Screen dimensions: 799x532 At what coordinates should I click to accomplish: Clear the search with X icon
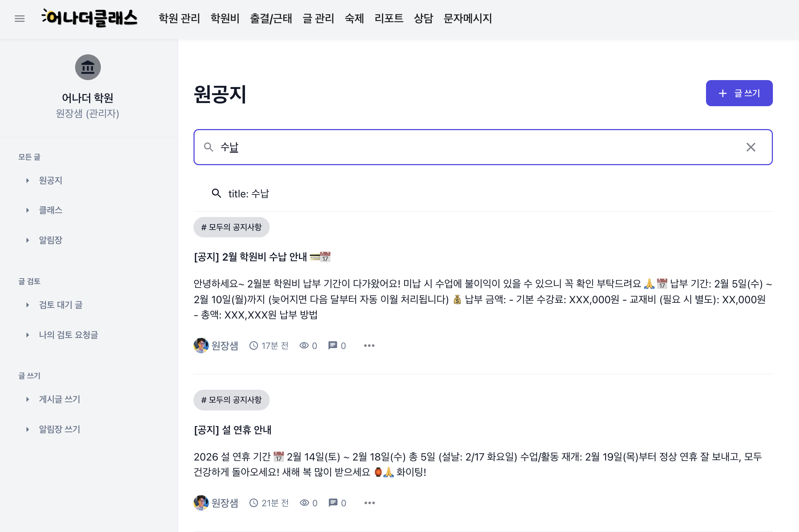(x=751, y=147)
